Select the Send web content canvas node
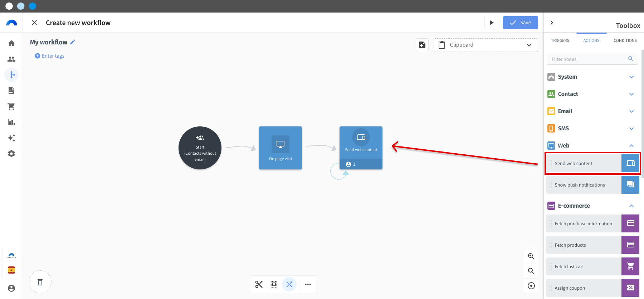Image resolution: width=644 pixels, height=299 pixels. pos(361,148)
